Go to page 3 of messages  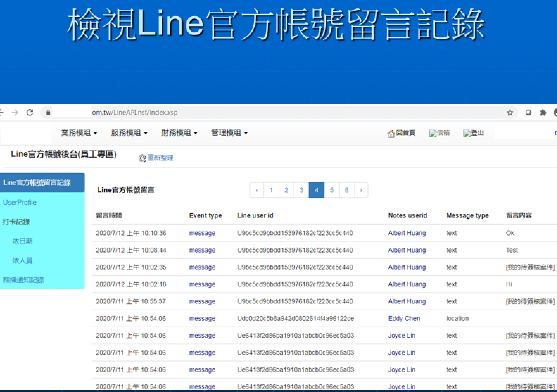click(x=302, y=190)
